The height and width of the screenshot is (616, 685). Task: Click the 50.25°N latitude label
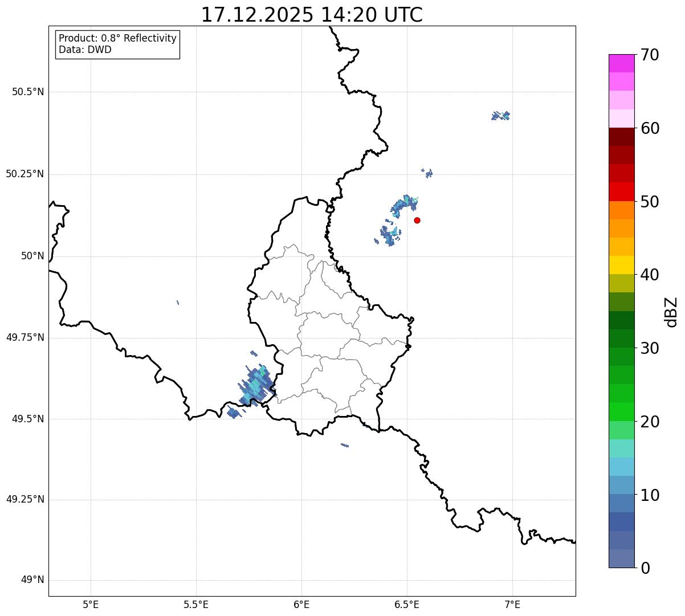click(x=25, y=174)
